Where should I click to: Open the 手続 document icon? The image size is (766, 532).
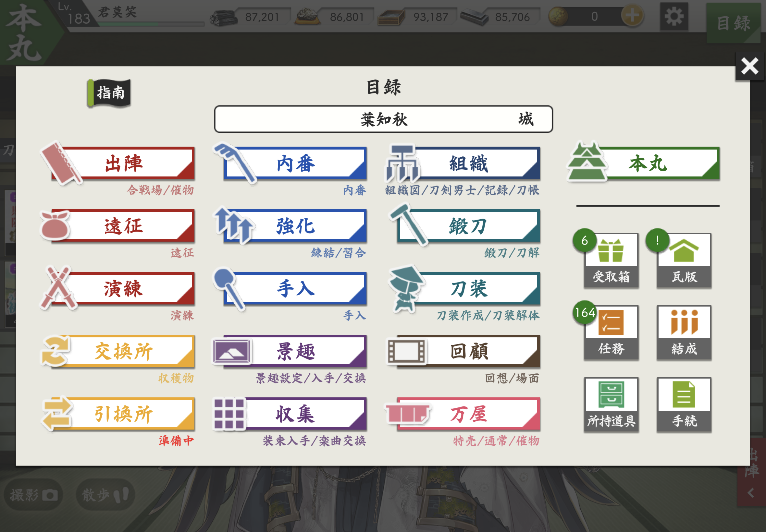[684, 405]
